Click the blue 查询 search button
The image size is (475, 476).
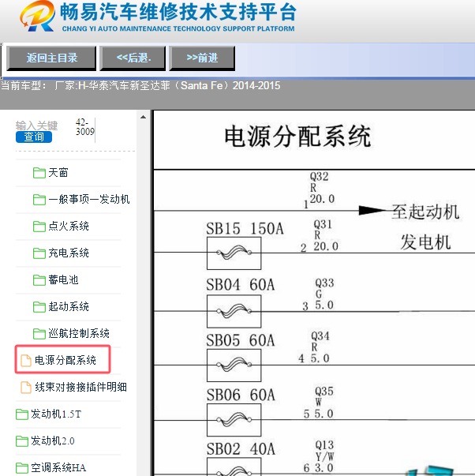(34, 137)
